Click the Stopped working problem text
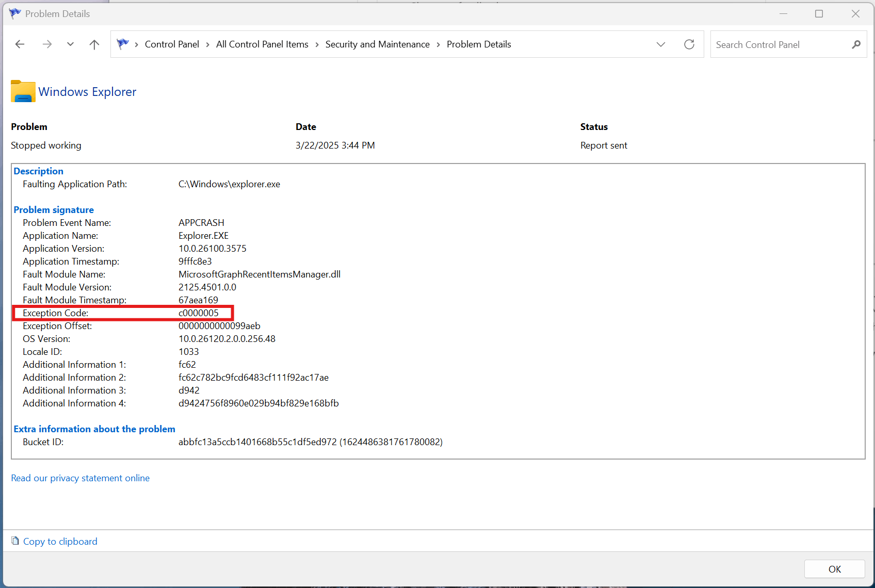 click(46, 145)
